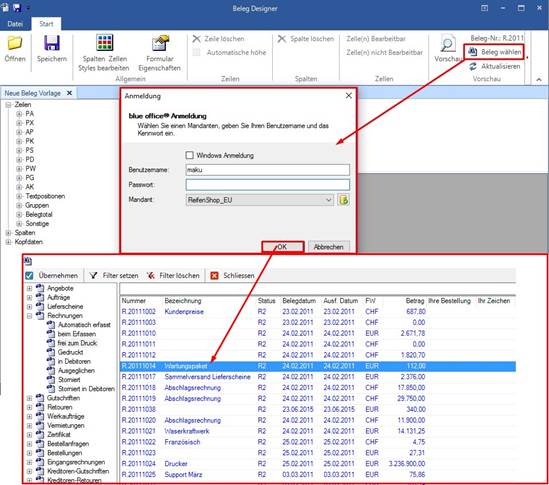Click the Spalte löschen icon

tap(282, 39)
